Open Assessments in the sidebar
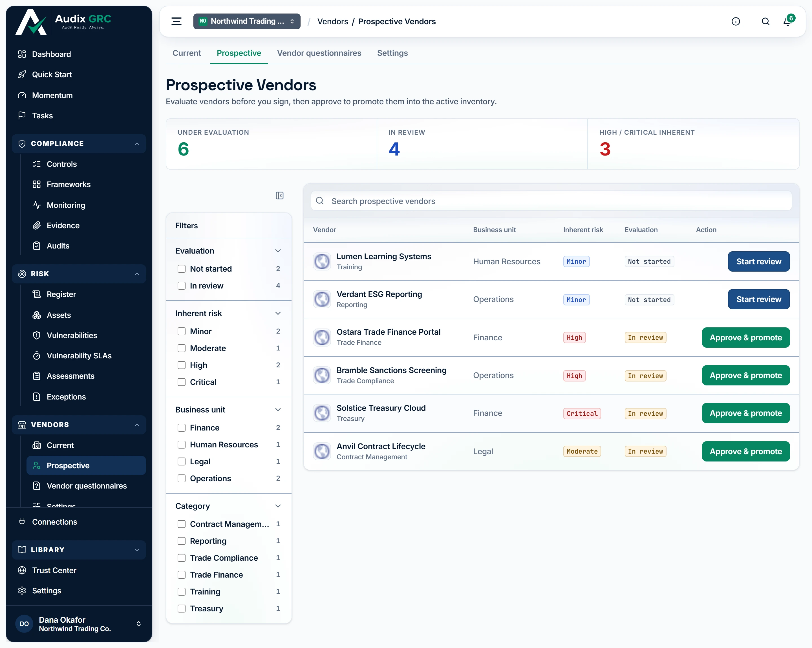Screen dimensions: 812x648 click(x=86, y=376)
